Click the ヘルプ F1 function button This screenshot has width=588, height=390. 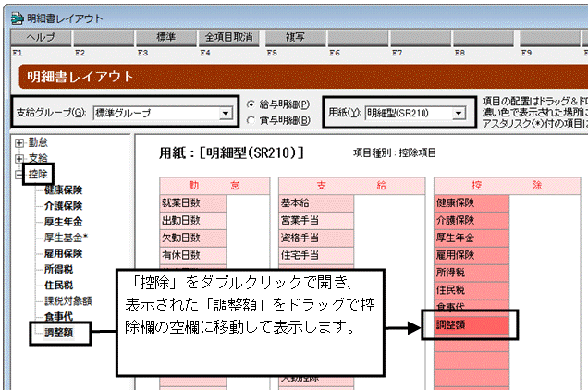(x=42, y=38)
